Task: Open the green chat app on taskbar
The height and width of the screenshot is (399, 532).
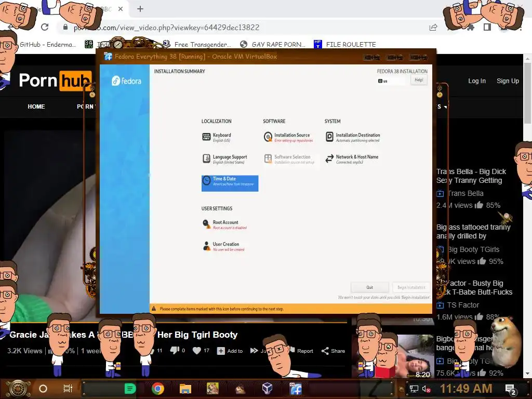Action: (x=130, y=389)
